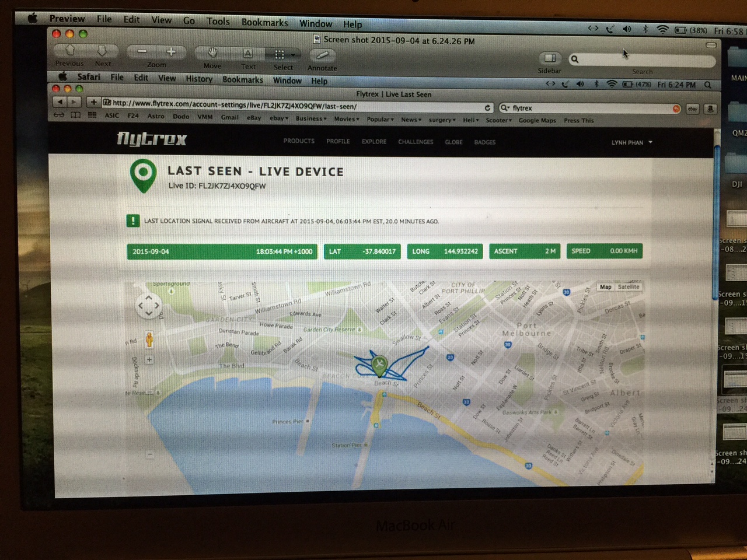The image size is (747, 560).
Task: Open GLOBE in flytrex navigation
Action: (453, 142)
